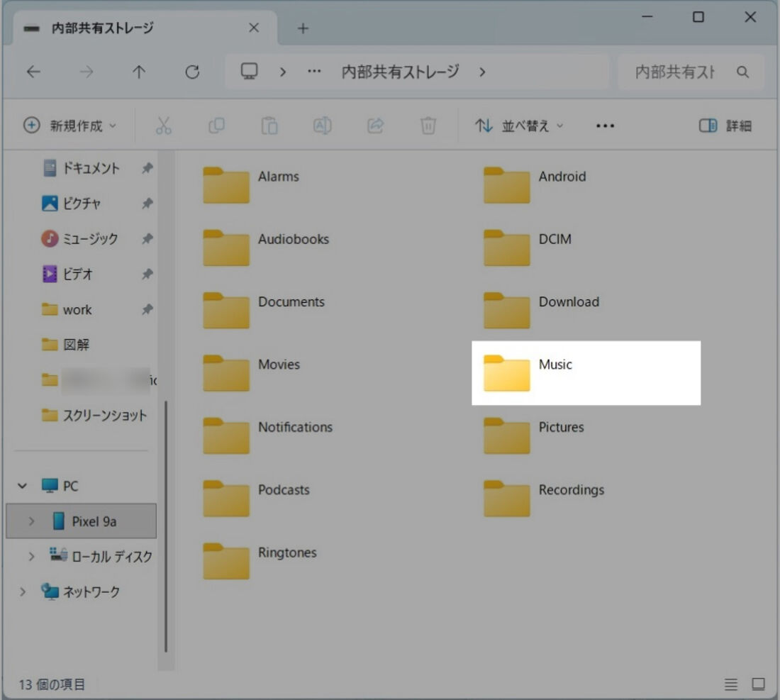Click the Paste clipboard icon
The height and width of the screenshot is (700, 780).
pos(269,126)
